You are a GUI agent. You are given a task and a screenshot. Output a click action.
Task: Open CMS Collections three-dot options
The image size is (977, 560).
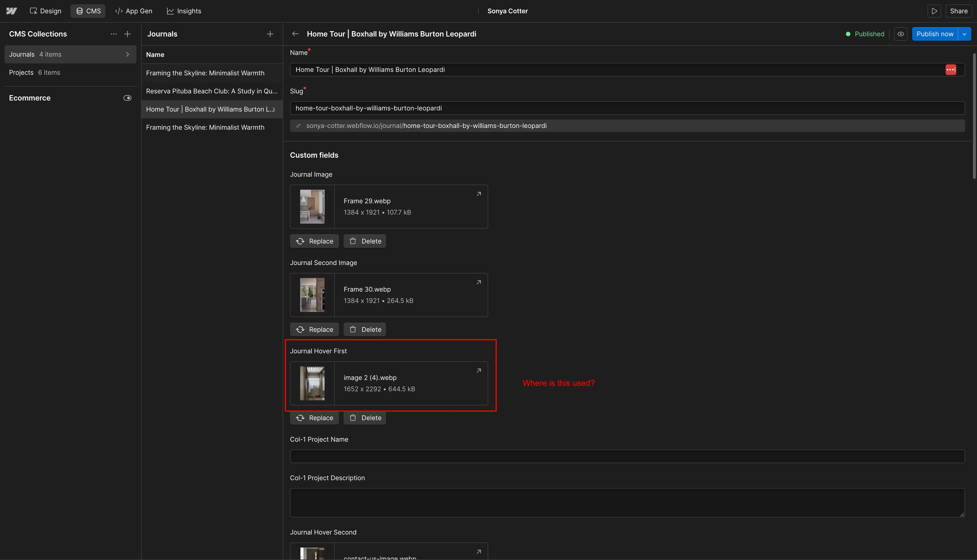click(x=114, y=34)
